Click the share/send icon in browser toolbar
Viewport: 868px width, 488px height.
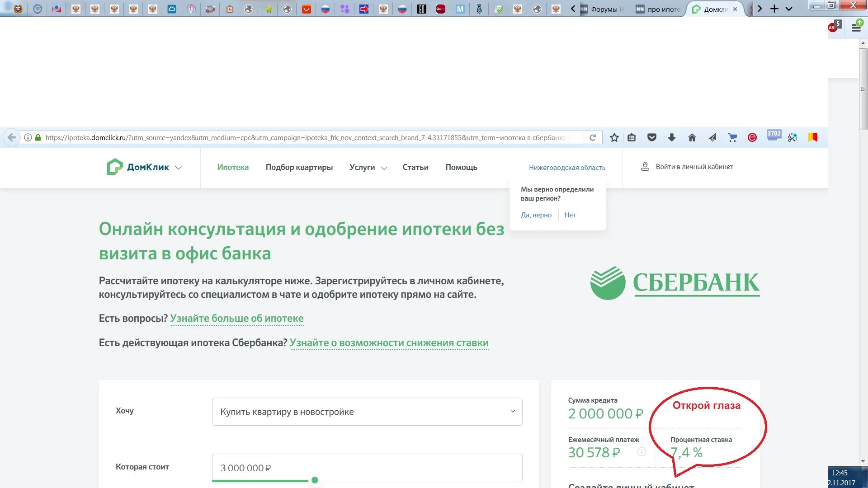tap(712, 137)
